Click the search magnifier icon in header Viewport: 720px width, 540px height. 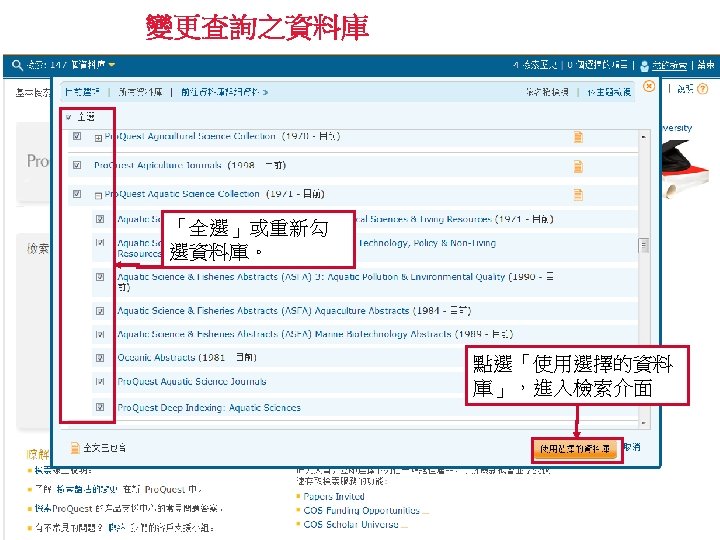tap(17, 65)
